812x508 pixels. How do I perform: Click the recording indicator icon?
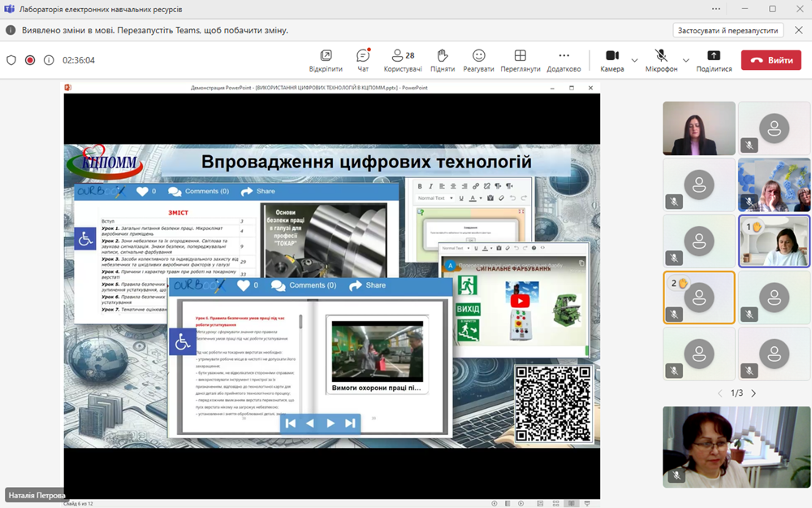30,59
